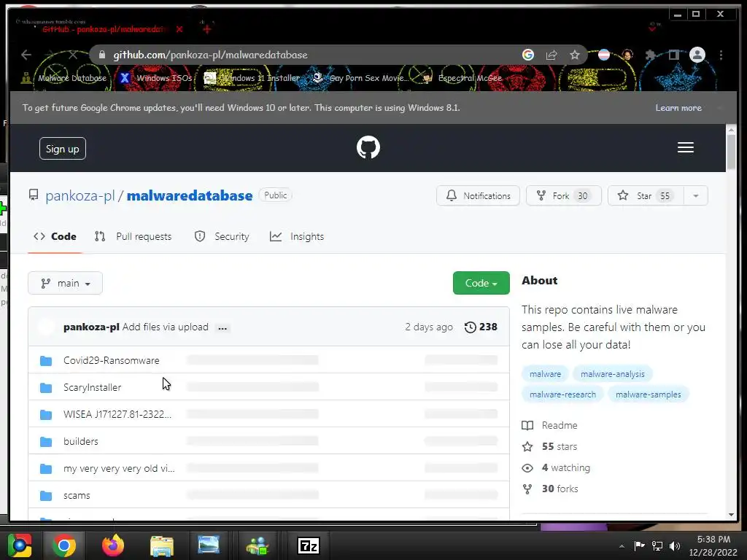This screenshot has width=747, height=560.
Task: Click the Sign up button
Action: [x=63, y=149]
